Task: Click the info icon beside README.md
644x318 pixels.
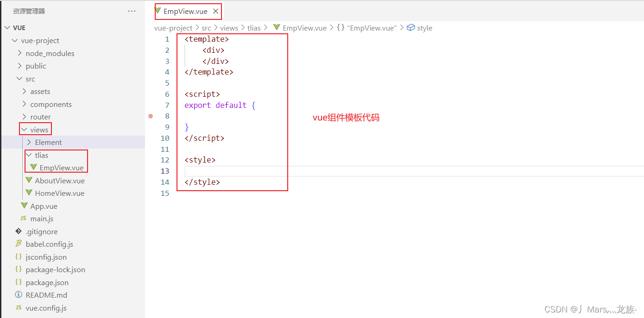Action: point(19,295)
